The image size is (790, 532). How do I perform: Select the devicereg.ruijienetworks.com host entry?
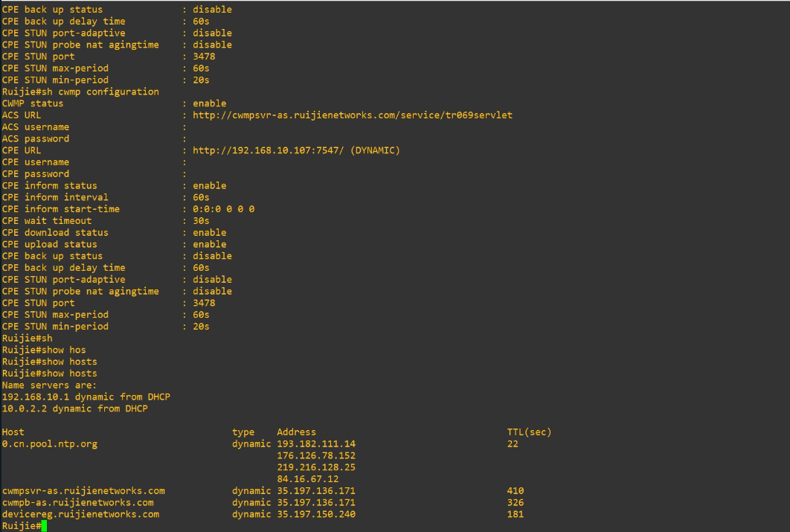point(80,514)
